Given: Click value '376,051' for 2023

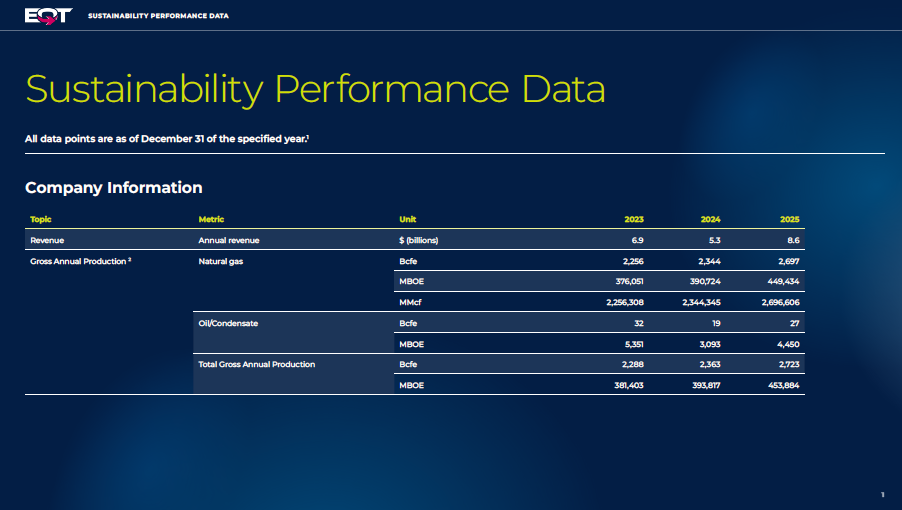Looking at the screenshot, I should [x=629, y=281].
